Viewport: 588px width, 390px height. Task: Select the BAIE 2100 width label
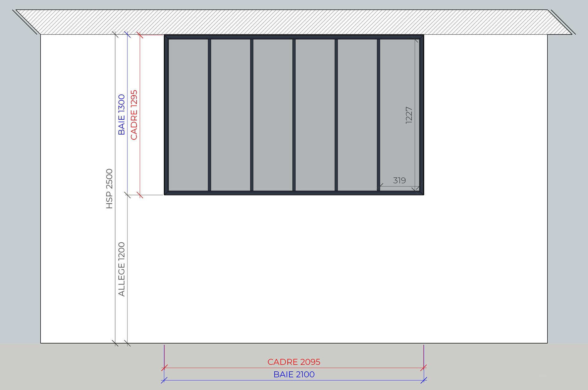[x=294, y=374]
